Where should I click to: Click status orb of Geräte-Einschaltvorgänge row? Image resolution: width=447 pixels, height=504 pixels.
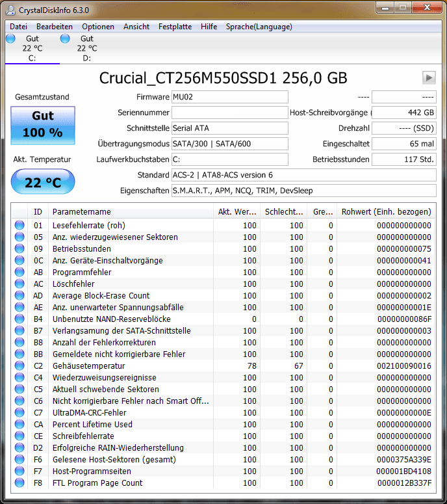coord(19,260)
